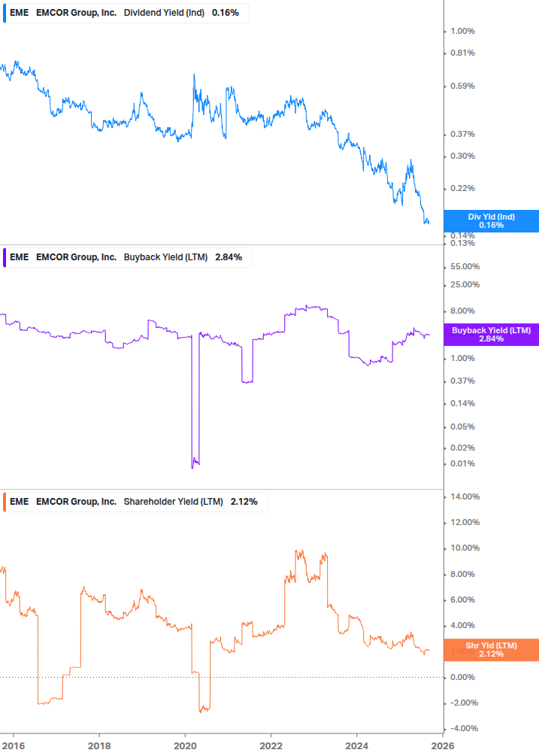Click the purple Buyback Yield (LTM) 2.84% tag

click(x=492, y=335)
